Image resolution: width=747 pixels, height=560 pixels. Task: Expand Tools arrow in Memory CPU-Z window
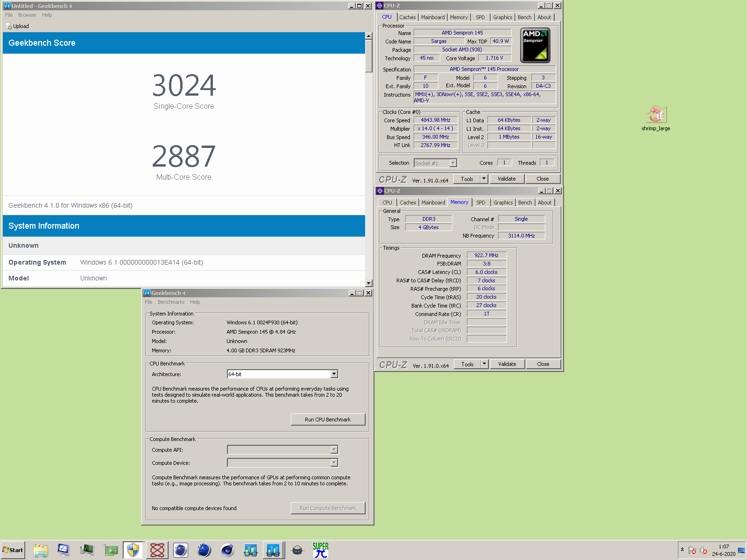(x=485, y=364)
